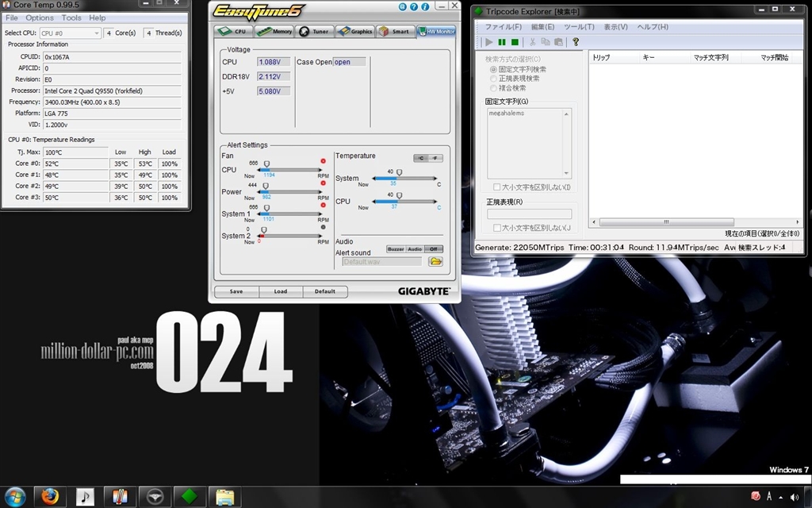Select 正規表現検索 radio button
The image size is (812, 508).
[x=493, y=79]
